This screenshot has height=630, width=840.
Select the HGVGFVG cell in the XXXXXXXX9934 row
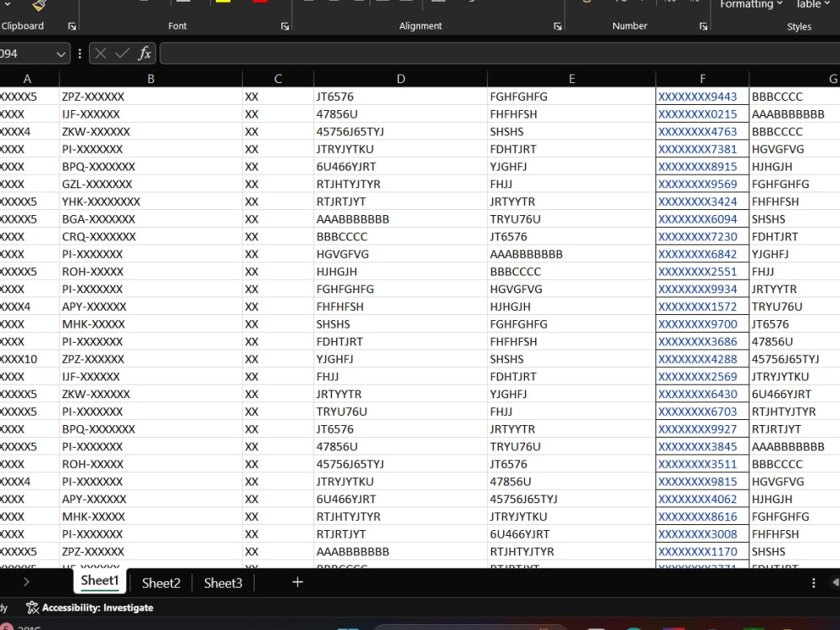[x=571, y=289]
